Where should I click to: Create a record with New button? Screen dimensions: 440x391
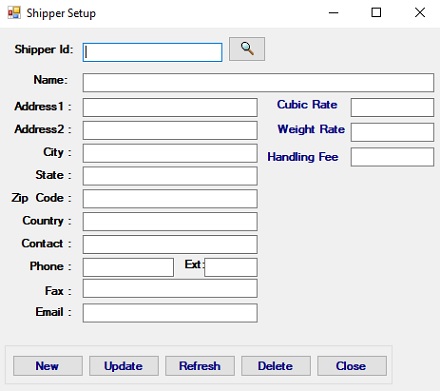pyautogui.click(x=48, y=366)
